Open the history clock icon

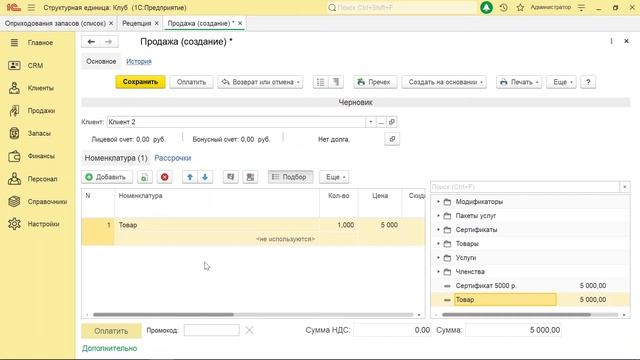[x=503, y=7]
